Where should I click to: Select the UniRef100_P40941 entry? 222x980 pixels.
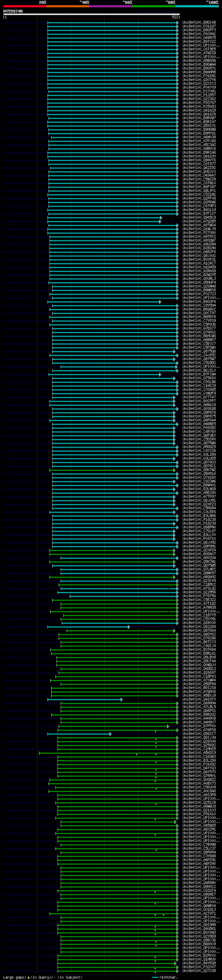(199, 34)
